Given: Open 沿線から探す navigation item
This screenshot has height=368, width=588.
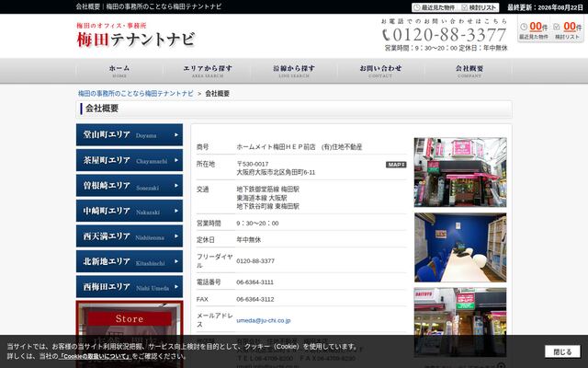Looking at the screenshot, I should (294, 71).
